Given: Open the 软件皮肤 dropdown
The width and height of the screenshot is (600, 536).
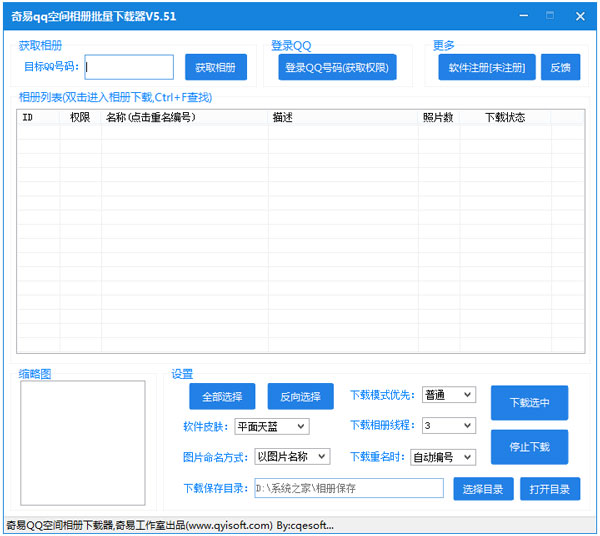Looking at the screenshot, I should (272, 426).
